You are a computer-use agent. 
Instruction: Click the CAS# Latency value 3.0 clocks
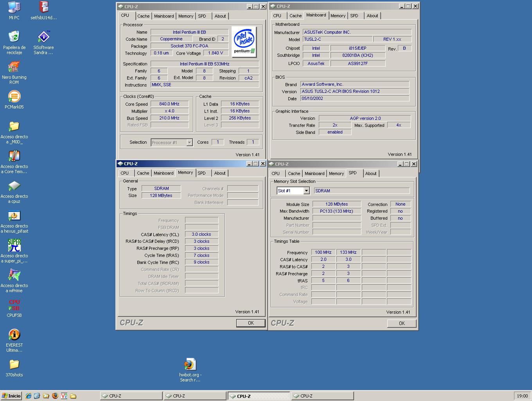pos(201,234)
